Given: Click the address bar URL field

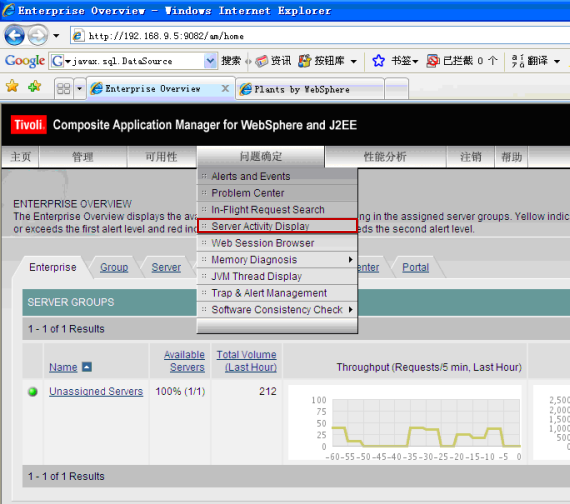Looking at the screenshot, I should 320,36.
